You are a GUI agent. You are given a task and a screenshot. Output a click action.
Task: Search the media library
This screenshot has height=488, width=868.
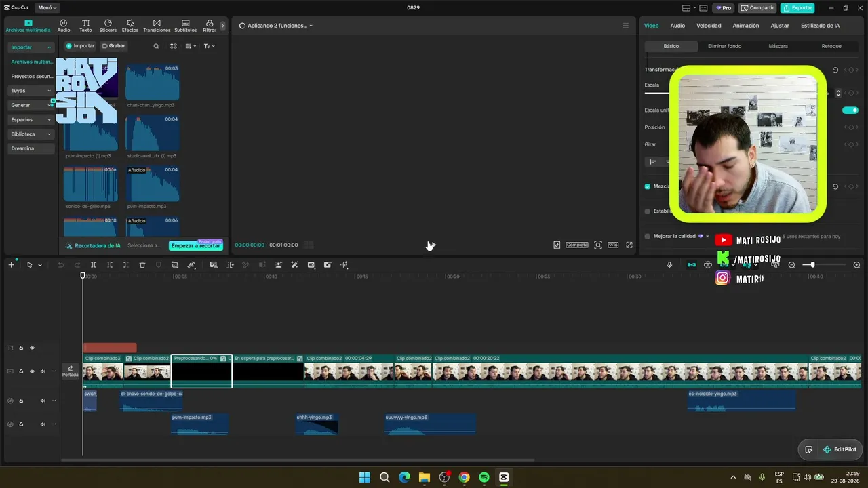[156, 46]
